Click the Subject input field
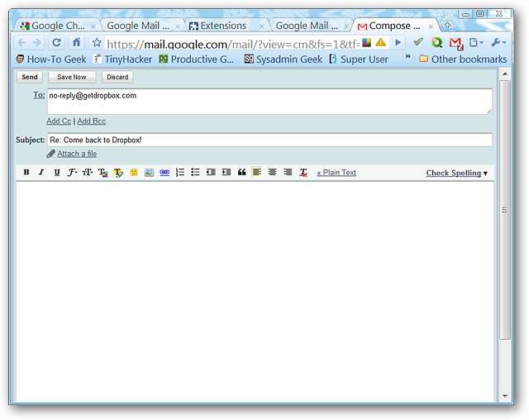 coord(270,140)
